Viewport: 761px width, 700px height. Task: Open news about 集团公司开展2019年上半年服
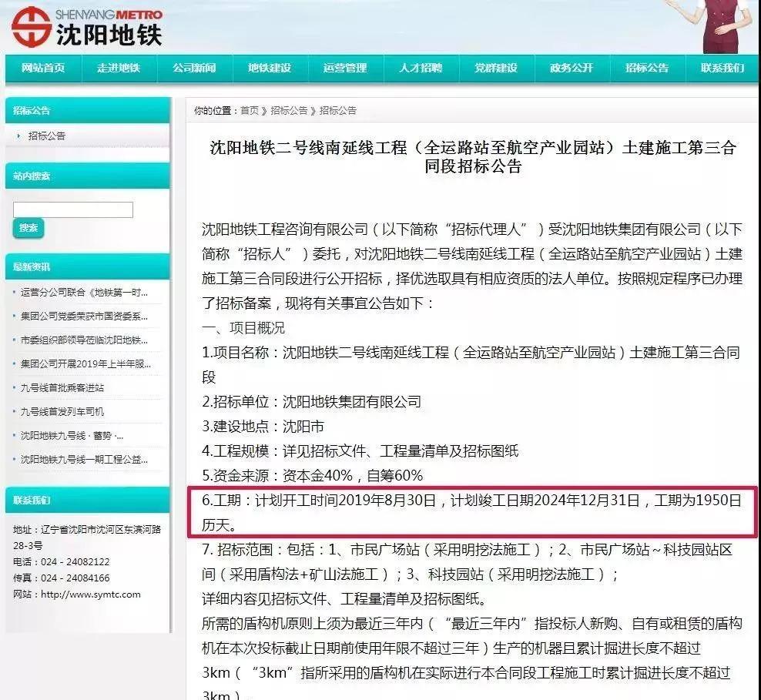85,363
